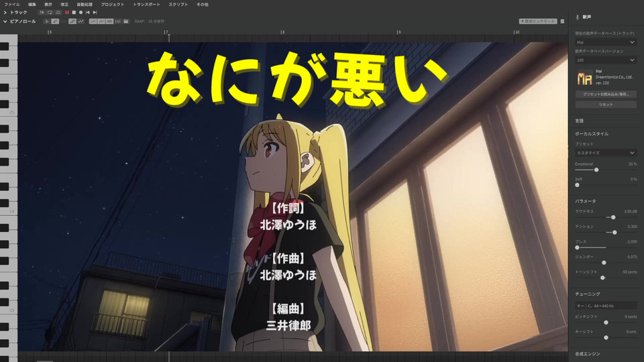Toggle the pitch curve display
The image size is (644, 362).
[93, 21]
